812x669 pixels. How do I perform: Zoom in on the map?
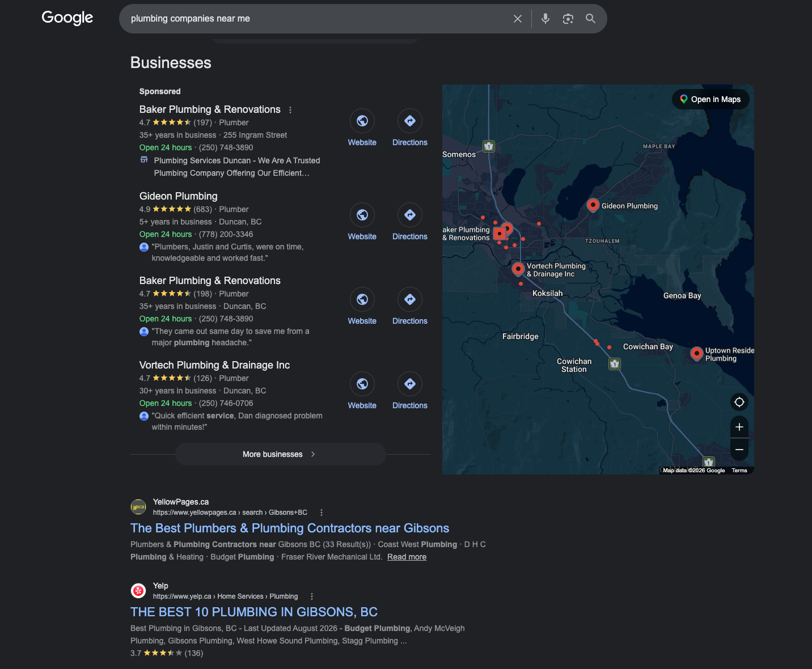pyautogui.click(x=739, y=427)
